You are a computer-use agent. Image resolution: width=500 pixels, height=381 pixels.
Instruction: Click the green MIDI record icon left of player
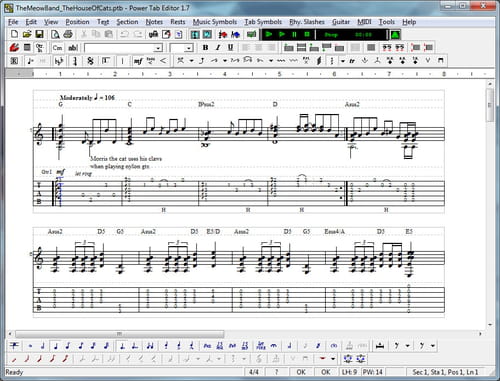(251, 34)
